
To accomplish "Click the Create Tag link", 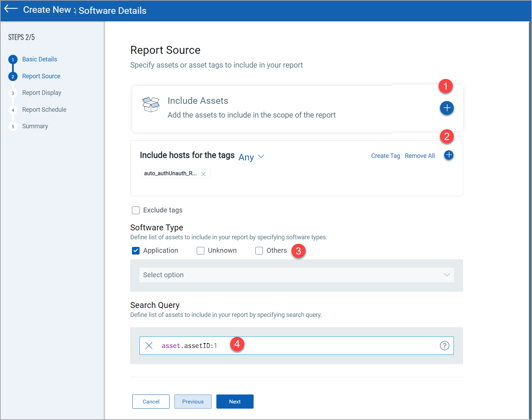I will (385, 156).
